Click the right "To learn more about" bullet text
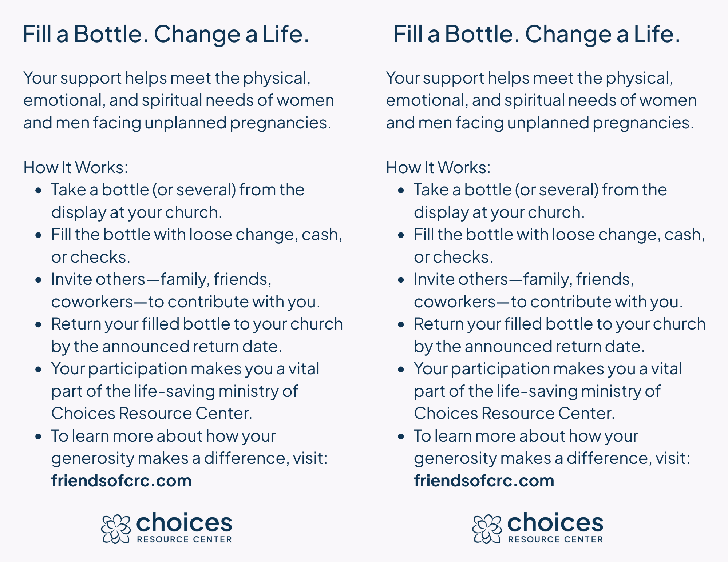Viewport: 728px width, 562px height. click(551, 447)
